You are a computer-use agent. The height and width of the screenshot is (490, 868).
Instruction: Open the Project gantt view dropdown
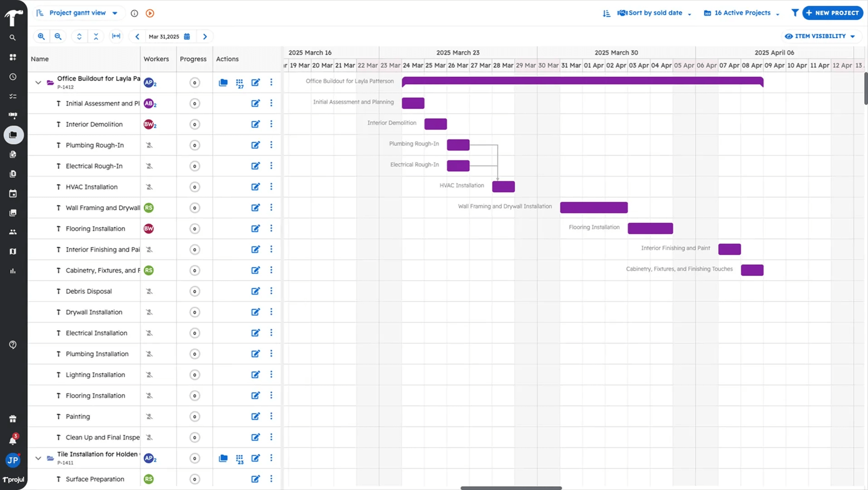(x=78, y=13)
